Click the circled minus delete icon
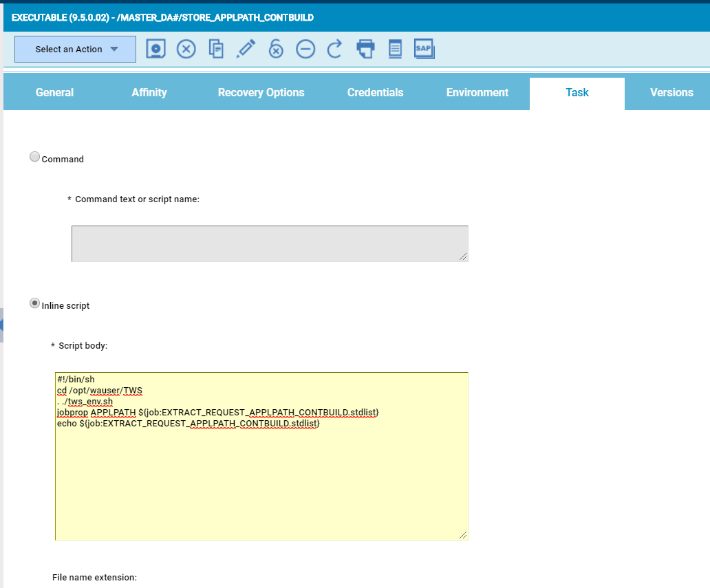This screenshot has width=710, height=588. 305,49
